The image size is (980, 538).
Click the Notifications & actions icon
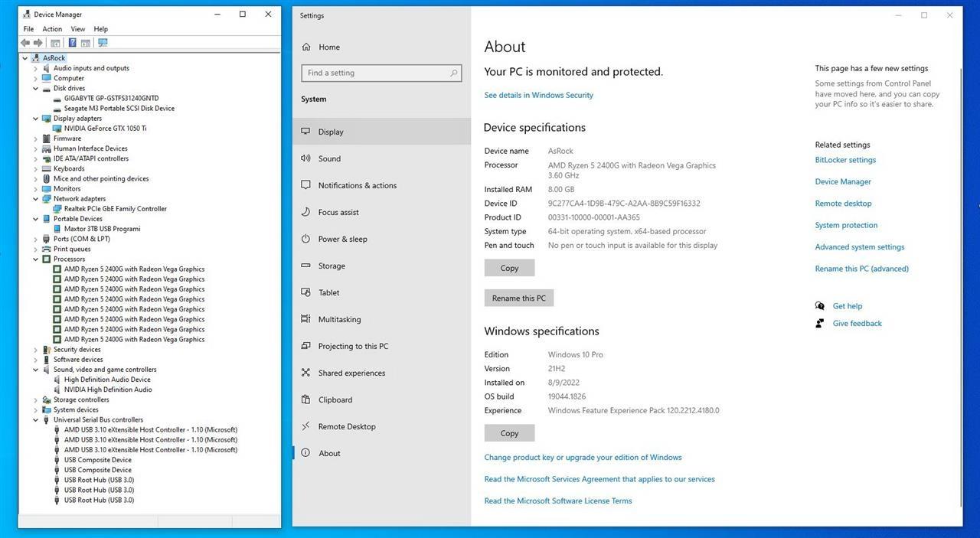pyautogui.click(x=305, y=185)
